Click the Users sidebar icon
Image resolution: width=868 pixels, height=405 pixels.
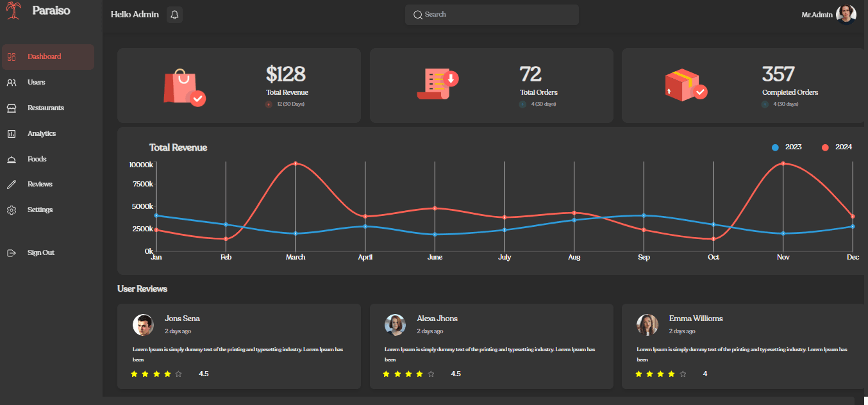12,83
